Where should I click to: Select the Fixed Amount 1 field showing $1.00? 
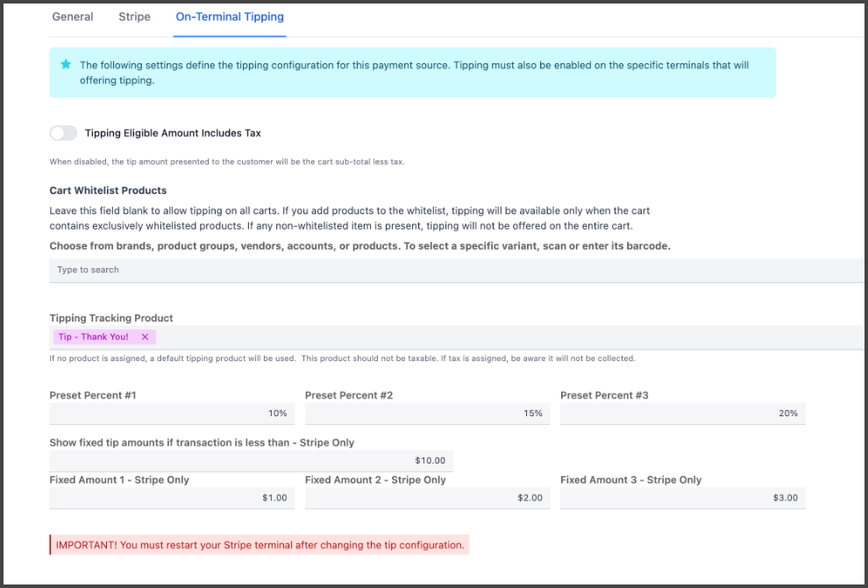[x=171, y=498]
